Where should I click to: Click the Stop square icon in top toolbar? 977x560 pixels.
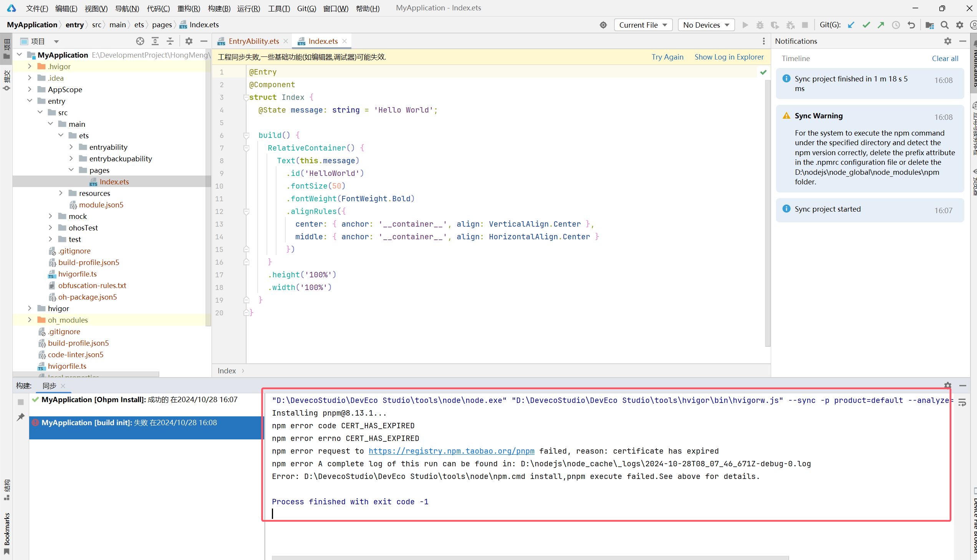click(805, 25)
